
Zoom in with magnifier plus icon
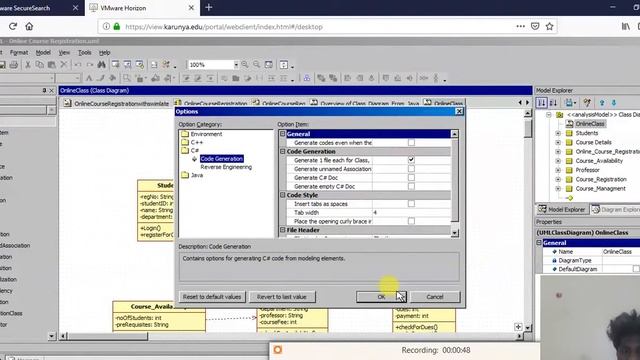coord(245,64)
